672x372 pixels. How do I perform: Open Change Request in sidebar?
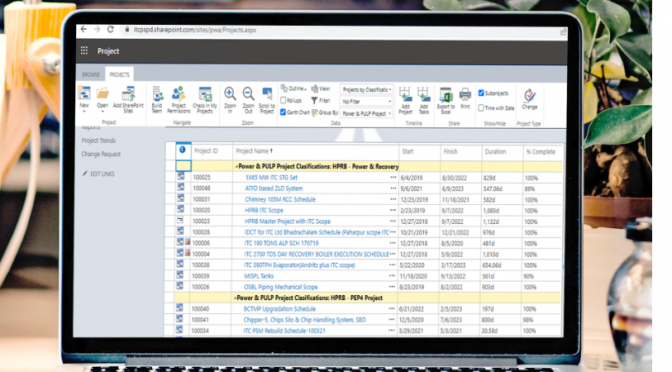(101, 154)
